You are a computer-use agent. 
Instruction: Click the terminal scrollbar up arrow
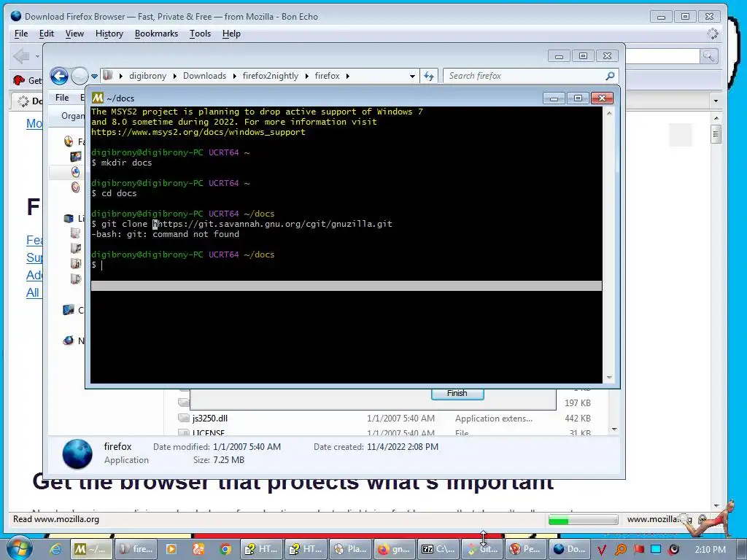point(609,113)
